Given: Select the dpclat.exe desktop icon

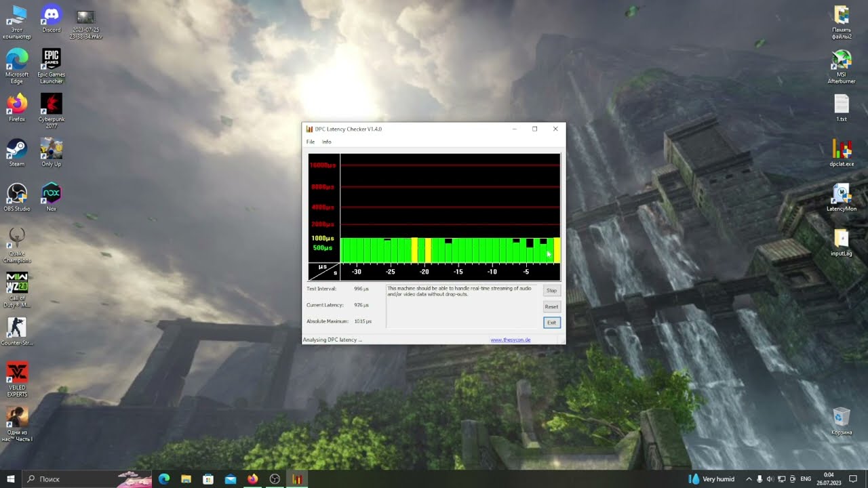Looking at the screenshot, I should point(842,152).
